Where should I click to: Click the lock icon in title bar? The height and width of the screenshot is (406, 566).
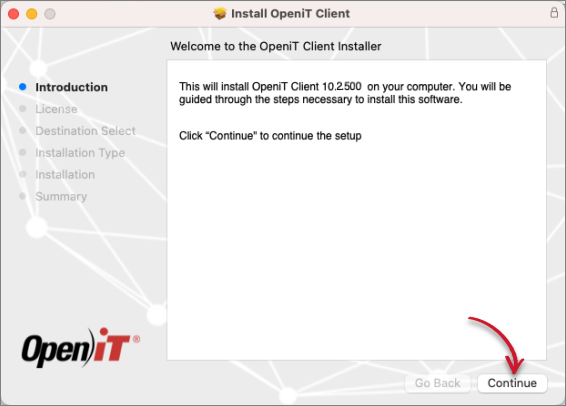(x=554, y=13)
